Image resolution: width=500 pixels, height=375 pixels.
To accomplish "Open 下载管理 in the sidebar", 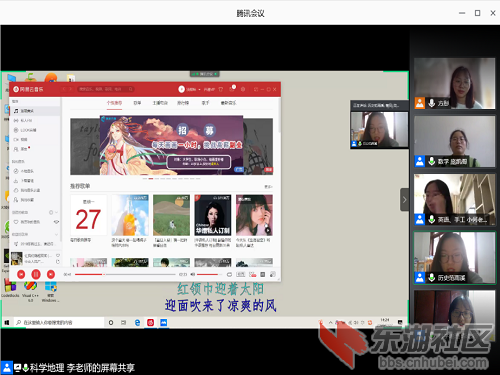I will pos(35,181).
